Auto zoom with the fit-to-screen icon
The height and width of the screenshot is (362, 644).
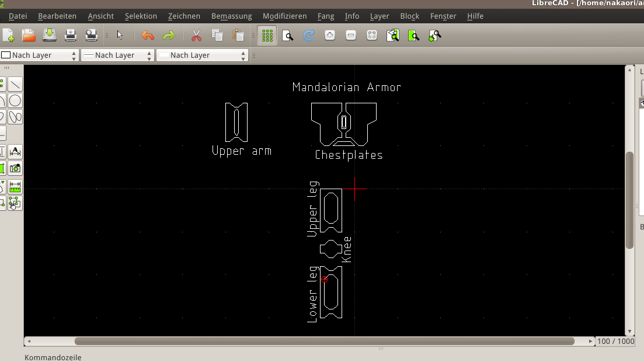[372, 36]
